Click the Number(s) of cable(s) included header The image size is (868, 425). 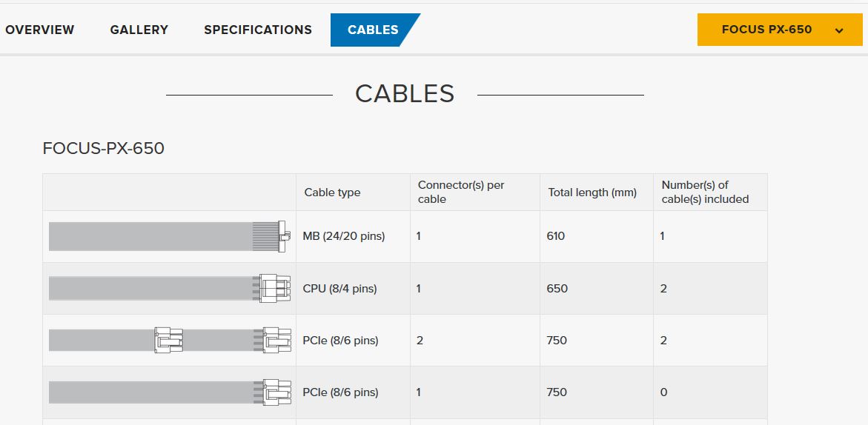point(705,192)
